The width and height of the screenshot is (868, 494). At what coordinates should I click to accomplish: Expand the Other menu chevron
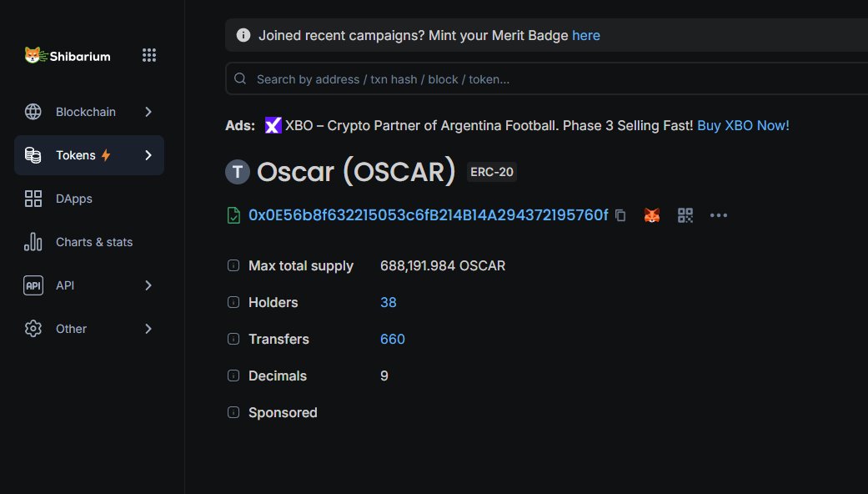pyautogui.click(x=148, y=329)
